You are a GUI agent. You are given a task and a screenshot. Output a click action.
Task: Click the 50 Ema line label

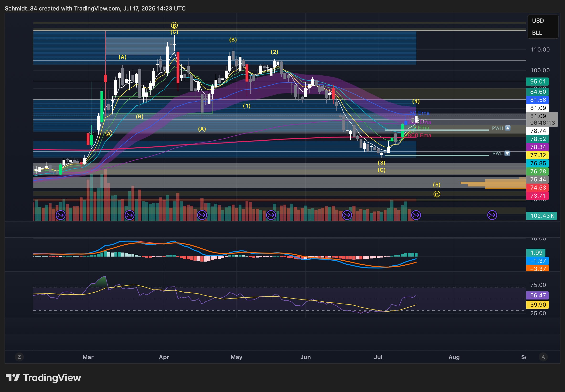coord(419,113)
